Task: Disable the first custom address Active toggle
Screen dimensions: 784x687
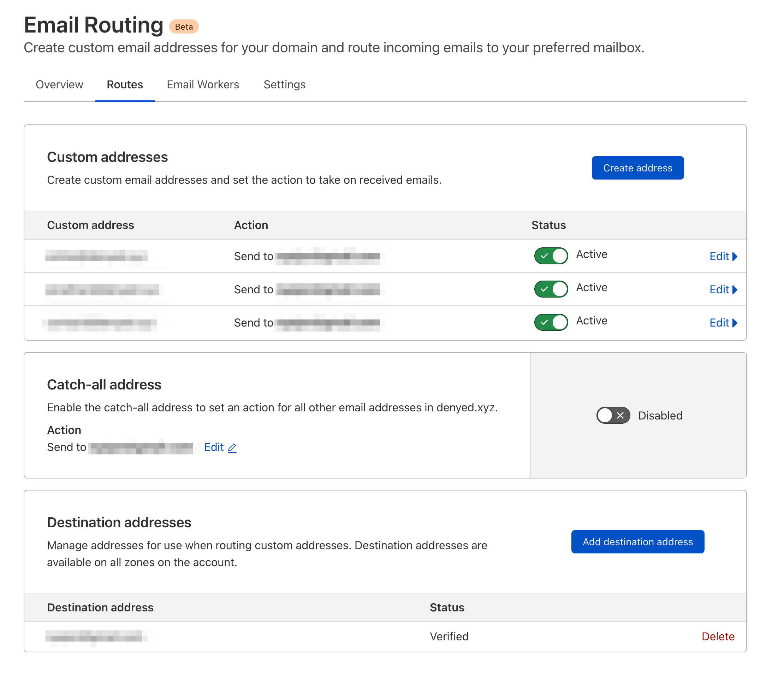Action: [x=551, y=256]
